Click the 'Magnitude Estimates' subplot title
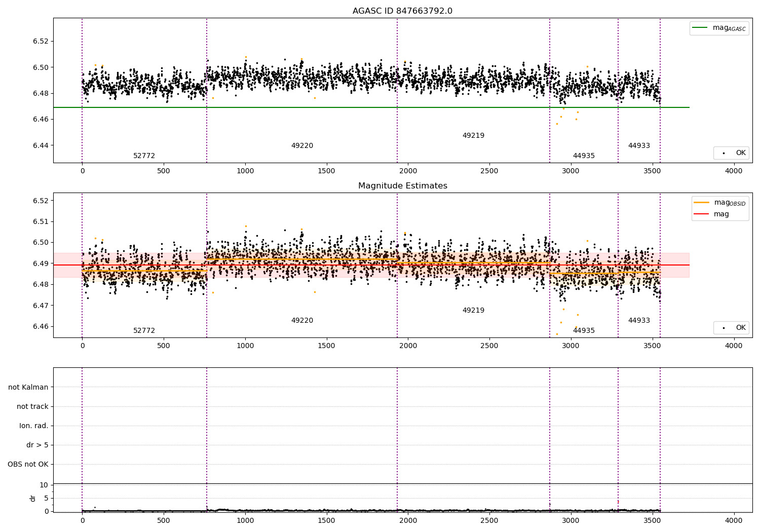 402,186
